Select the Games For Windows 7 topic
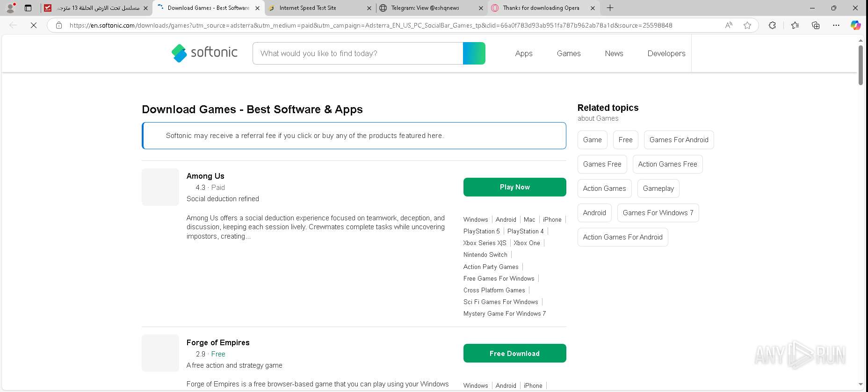The height and width of the screenshot is (392, 868). point(658,213)
